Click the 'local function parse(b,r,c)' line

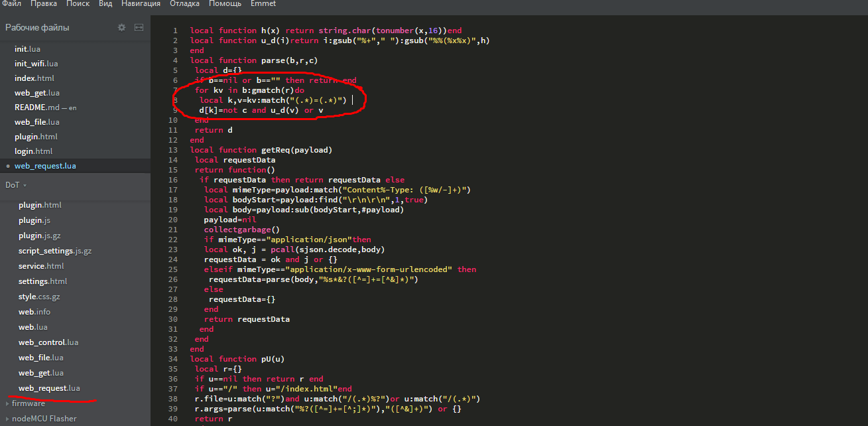pyautogui.click(x=254, y=60)
